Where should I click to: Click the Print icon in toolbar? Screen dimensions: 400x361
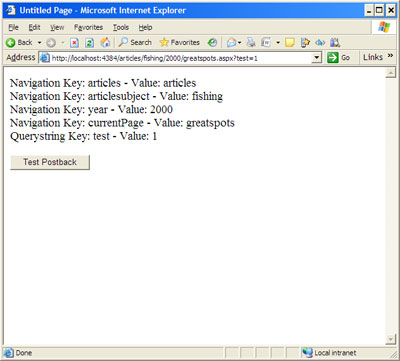[x=251, y=43]
